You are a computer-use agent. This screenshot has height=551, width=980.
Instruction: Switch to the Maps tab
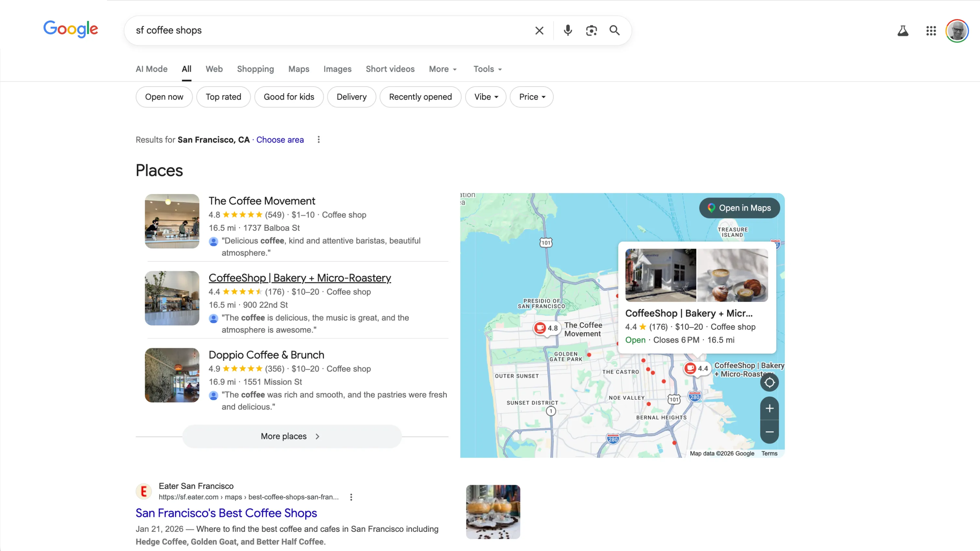(299, 69)
